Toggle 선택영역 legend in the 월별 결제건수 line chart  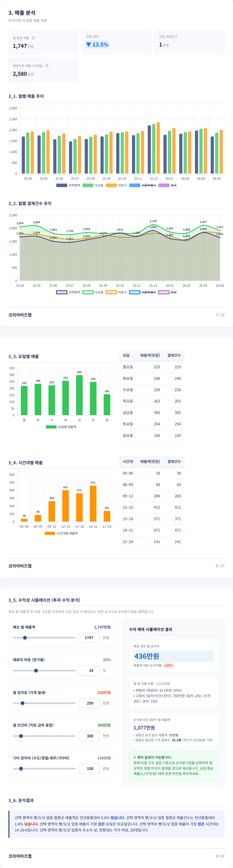(x=68, y=292)
